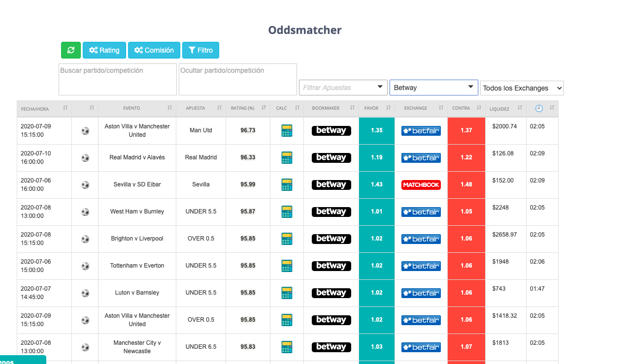Open the Comisión settings button
627x364 pixels.
(154, 50)
